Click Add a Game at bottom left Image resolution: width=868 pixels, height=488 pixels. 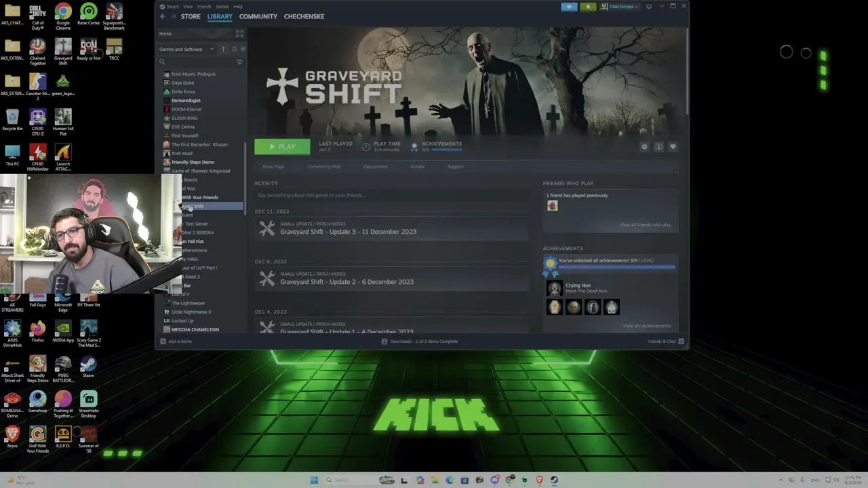[x=176, y=342]
